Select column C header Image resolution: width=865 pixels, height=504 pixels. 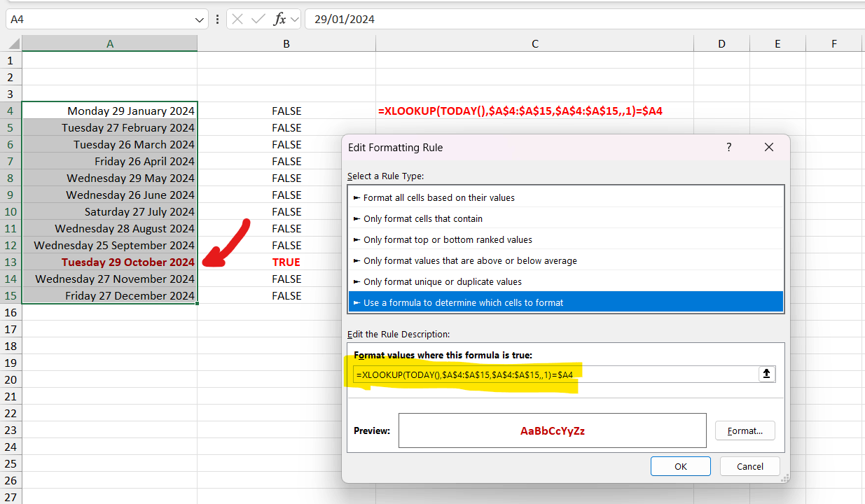(535, 43)
